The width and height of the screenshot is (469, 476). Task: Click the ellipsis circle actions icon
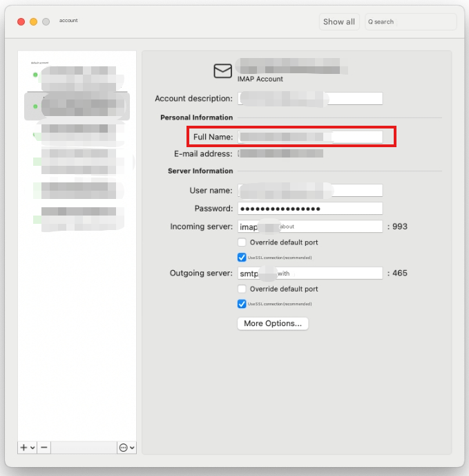pyautogui.click(x=123, y=448)
